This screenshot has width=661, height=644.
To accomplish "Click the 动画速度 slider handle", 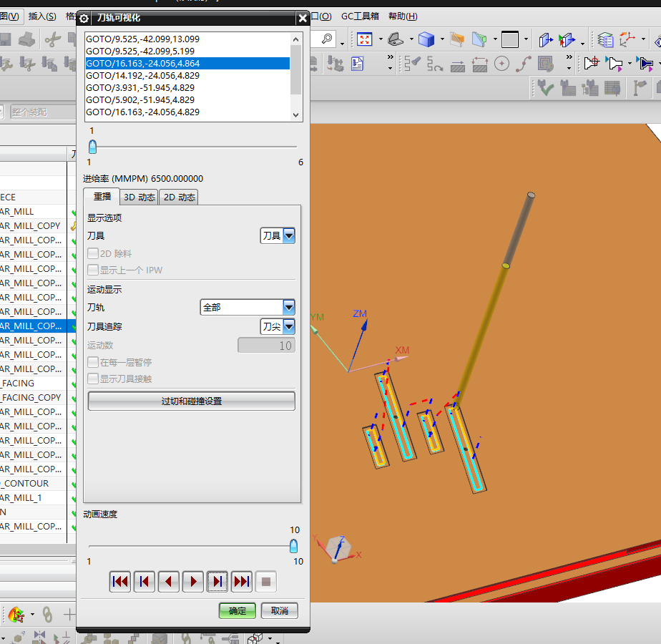I will click(x=293, y=546).
